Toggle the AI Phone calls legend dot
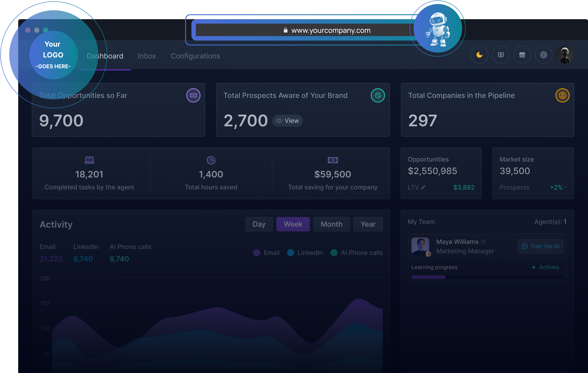This screenshot has height=373, width=588. (334, 253)
